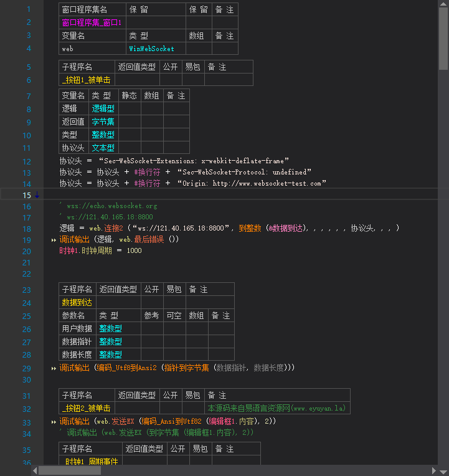Click the blue arrow marker on line 15

pos(37,195)
